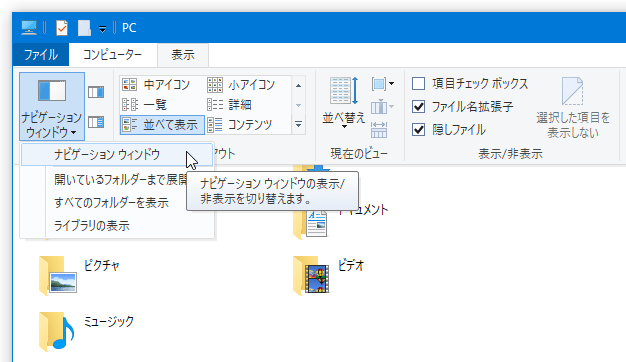626x362 pixels.
Task: Switch to the 表示 tab
Action: click(183, 55)
